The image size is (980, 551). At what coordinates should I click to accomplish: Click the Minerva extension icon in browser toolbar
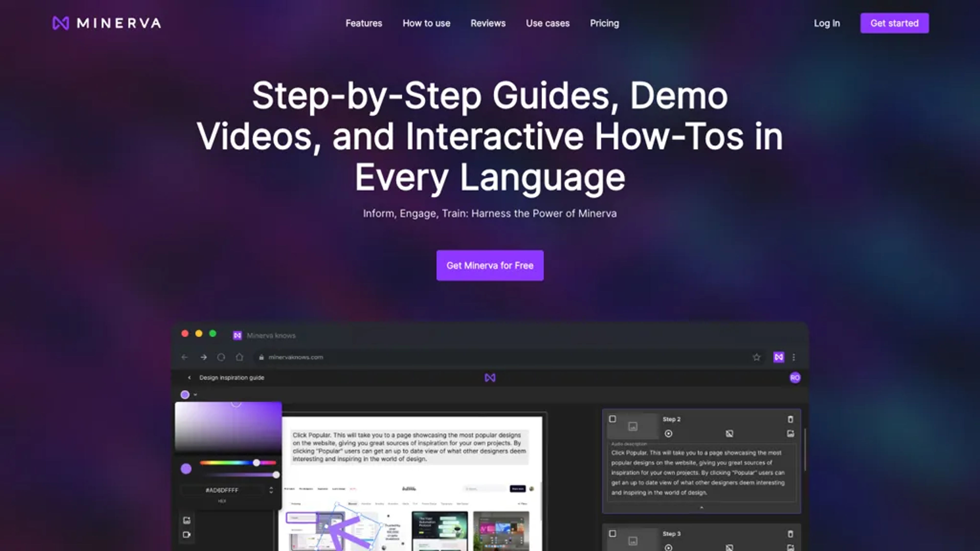click(x=779, y=357)
